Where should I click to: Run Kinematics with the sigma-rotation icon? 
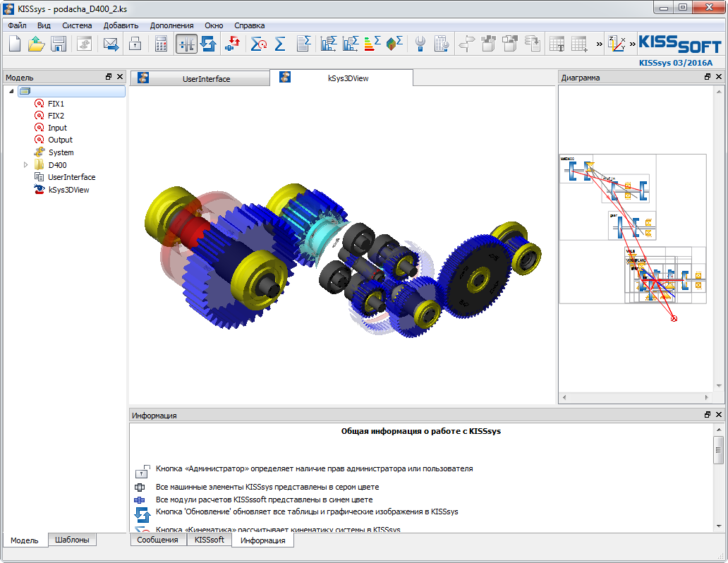pyautogui.click(x=259, y=44)
